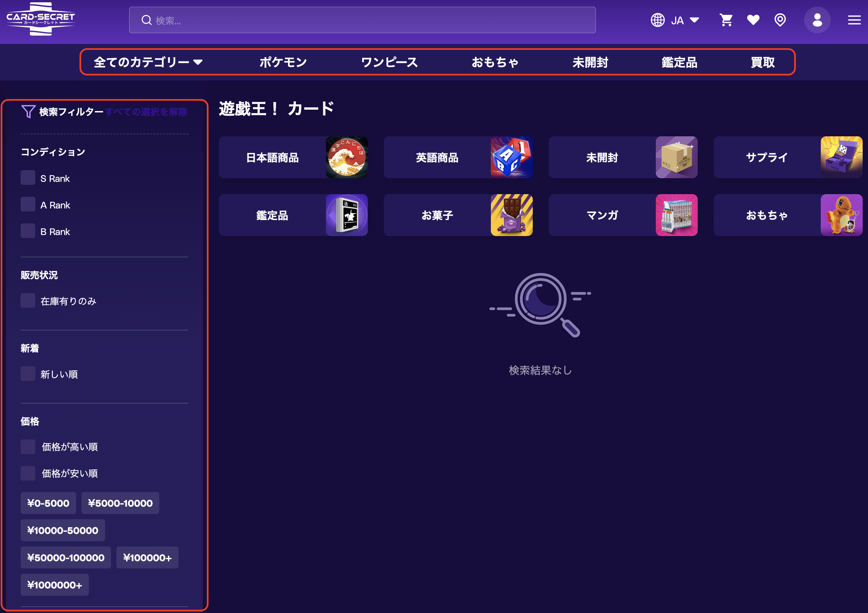Select the ¥100000+ price range
This screenshot has height=613, width=868.
click(x=147, y=557)
